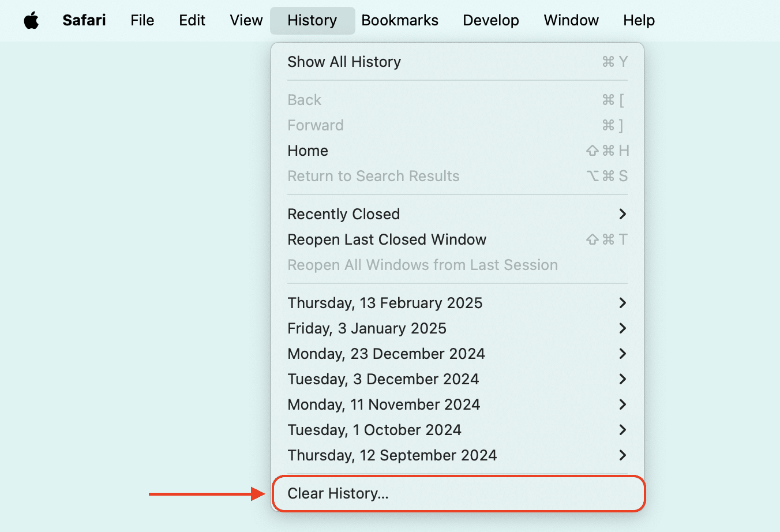
Task: Open the Help menu
Action: coord(639,20)
